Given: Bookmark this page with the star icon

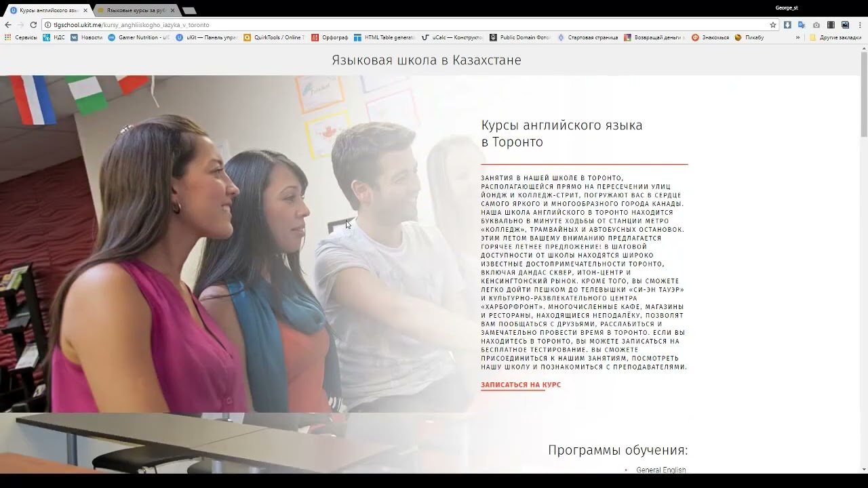Looking at the screenshot, I should point(773,24).
